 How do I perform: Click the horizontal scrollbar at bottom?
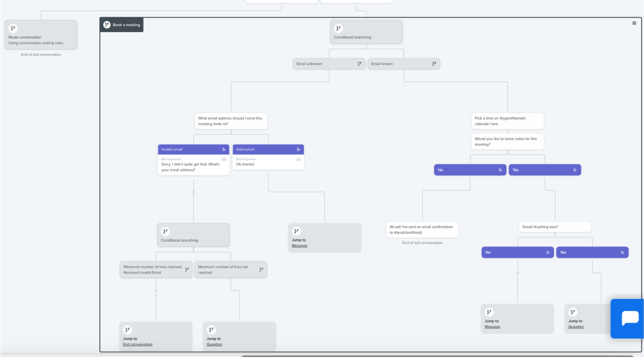437,356
